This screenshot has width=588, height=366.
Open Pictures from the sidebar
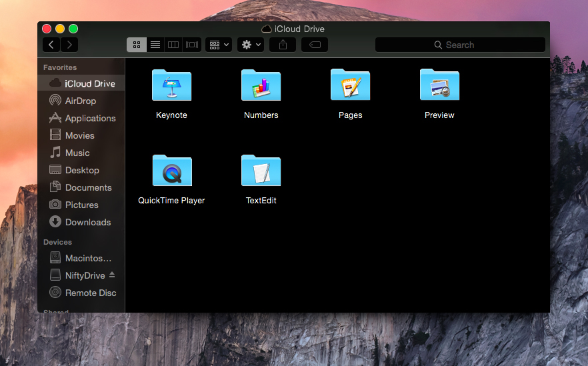click(x=81, y=205)
